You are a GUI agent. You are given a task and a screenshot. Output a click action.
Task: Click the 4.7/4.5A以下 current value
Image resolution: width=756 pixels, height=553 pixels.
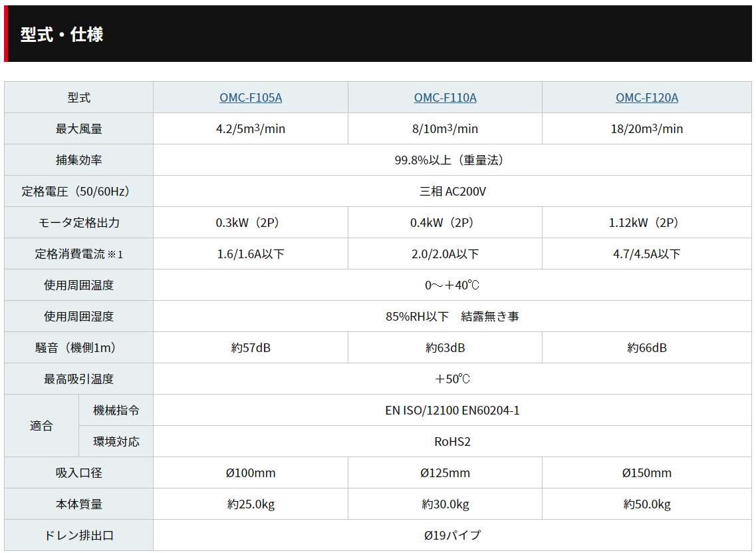646,254
